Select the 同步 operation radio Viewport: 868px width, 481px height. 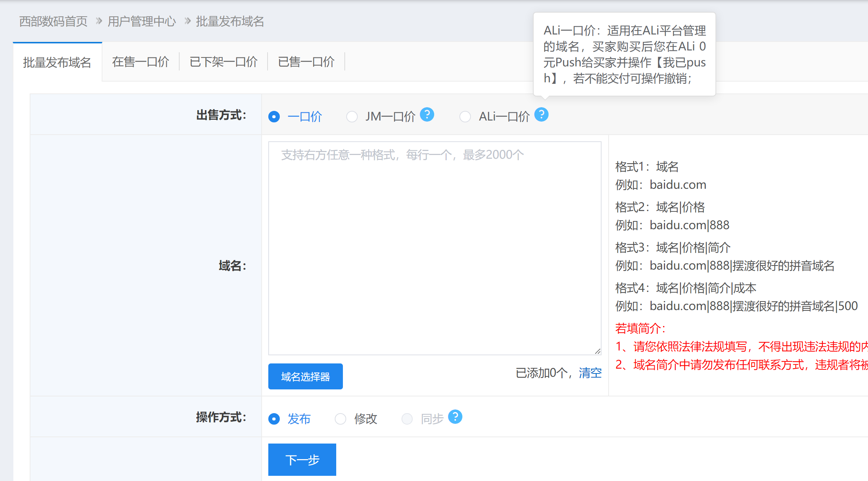click(407, 419)
